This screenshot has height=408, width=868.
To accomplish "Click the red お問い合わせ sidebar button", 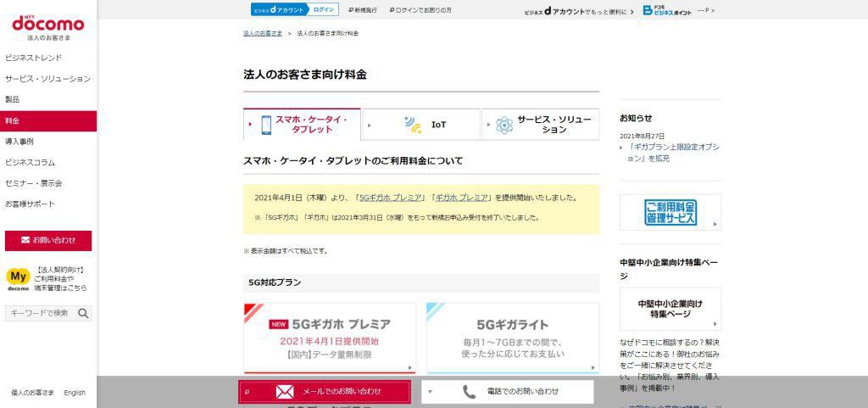I will (48, 241).
